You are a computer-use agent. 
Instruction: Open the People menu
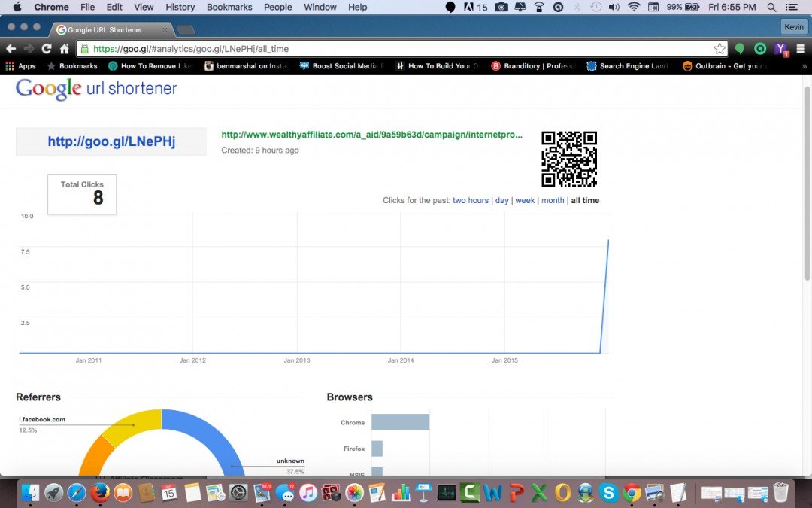tap(278, 8)
